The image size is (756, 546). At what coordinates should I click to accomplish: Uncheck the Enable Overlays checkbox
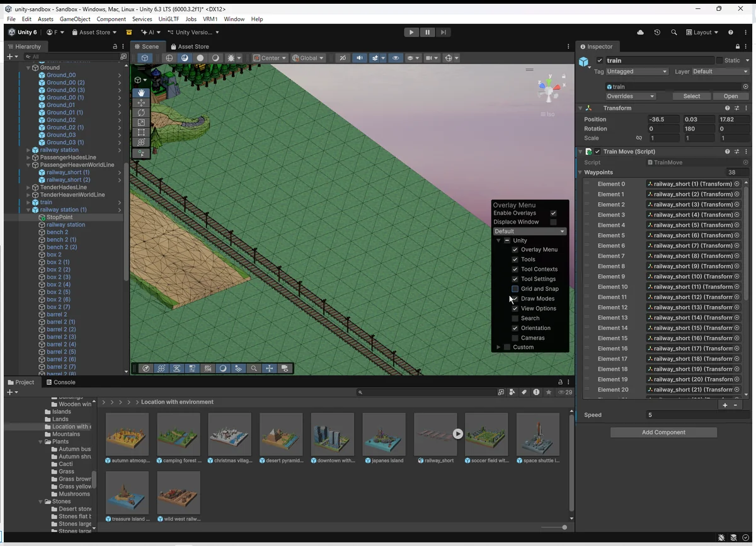click(553, 213)
